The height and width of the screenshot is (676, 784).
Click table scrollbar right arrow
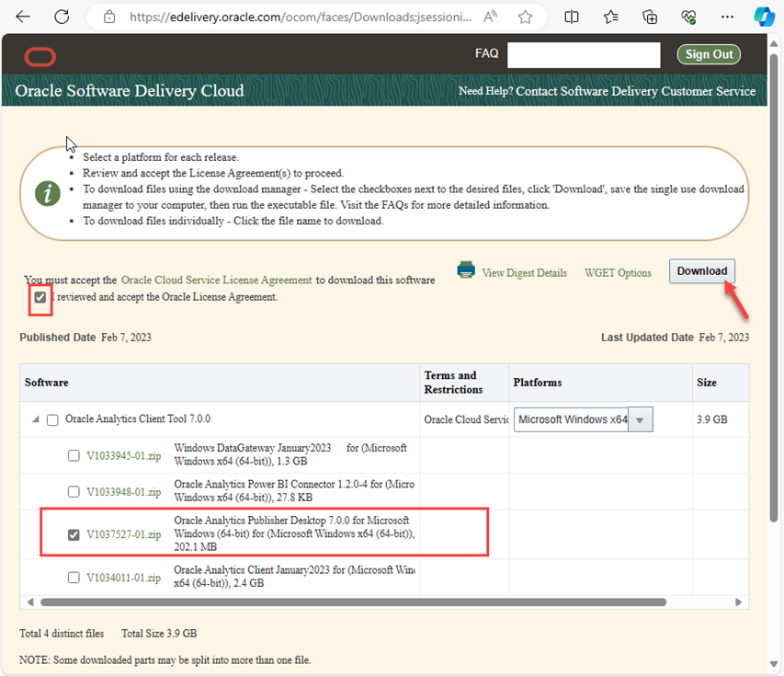738,602
